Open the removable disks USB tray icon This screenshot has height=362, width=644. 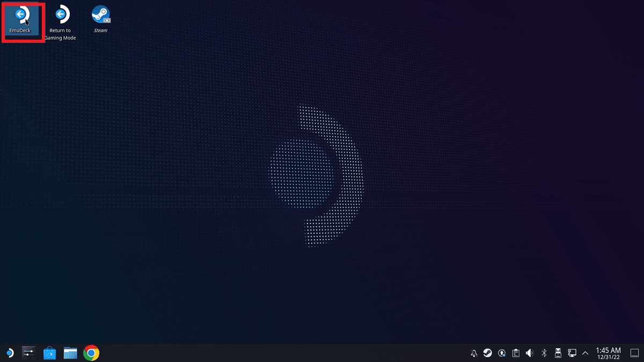[558, 353]
